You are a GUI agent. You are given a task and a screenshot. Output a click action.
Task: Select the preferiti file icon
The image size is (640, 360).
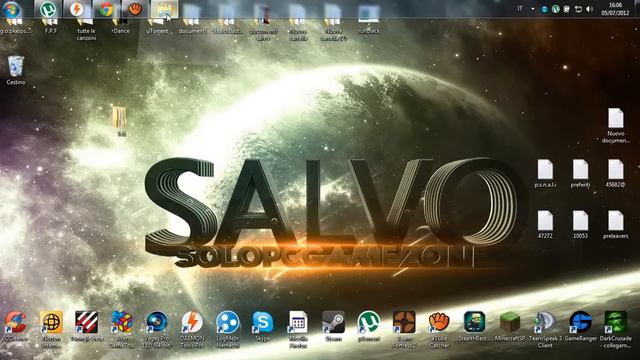tap(580, 173)
